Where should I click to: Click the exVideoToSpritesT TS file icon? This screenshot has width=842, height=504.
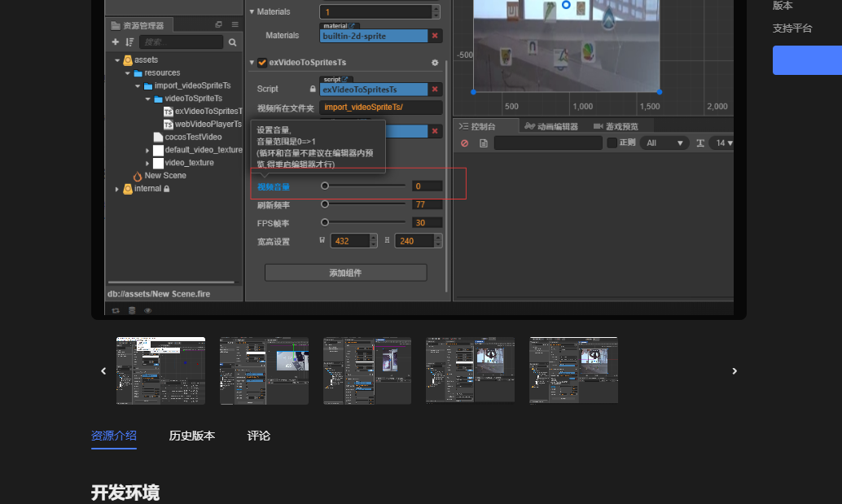click(x=168, y=111)
